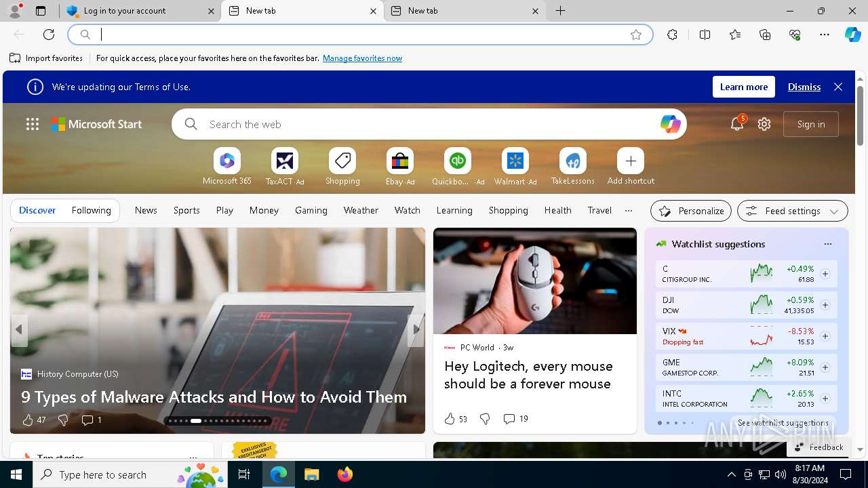Open Settings and more ellipsis menu
Viewport: 868px width, 488px height.
[825, 35]
